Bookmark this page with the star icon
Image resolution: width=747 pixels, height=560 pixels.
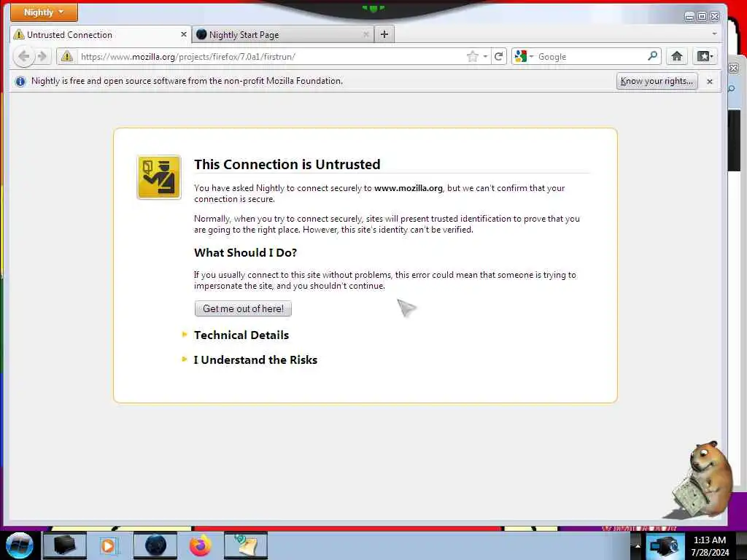coord(472,57)
